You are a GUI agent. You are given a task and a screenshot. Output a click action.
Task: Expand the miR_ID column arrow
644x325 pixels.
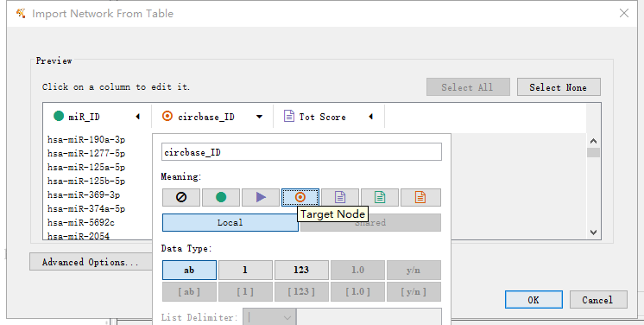(x=138, y=117)
